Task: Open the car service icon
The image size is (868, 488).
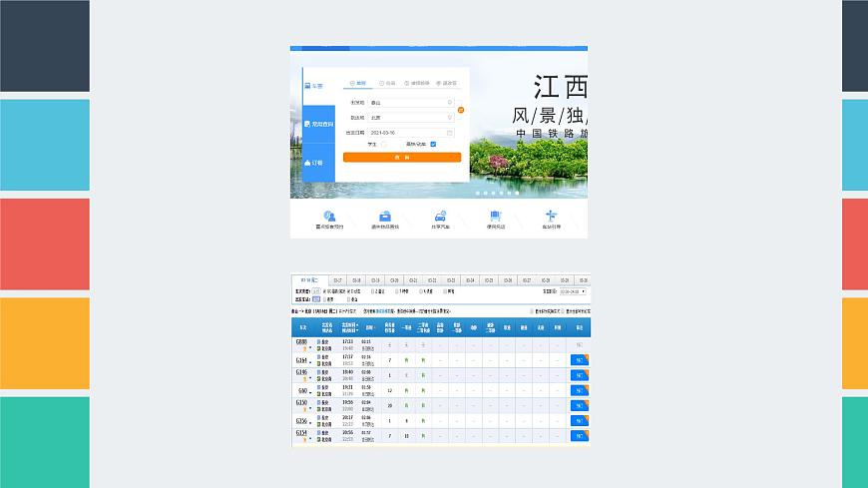Action: tap(440, 216)
